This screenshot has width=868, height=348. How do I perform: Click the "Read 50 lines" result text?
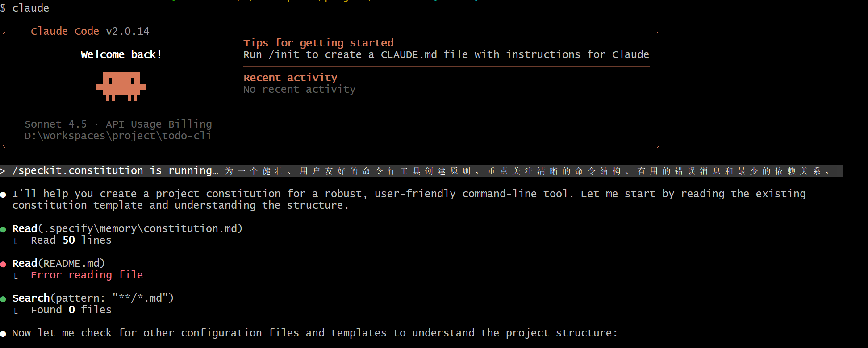(71, 240)
